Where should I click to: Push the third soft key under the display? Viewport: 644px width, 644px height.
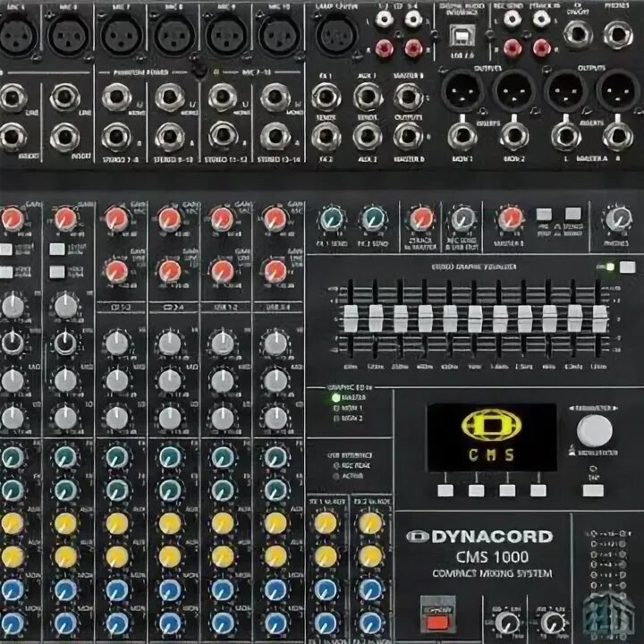[x=507, y=490]
